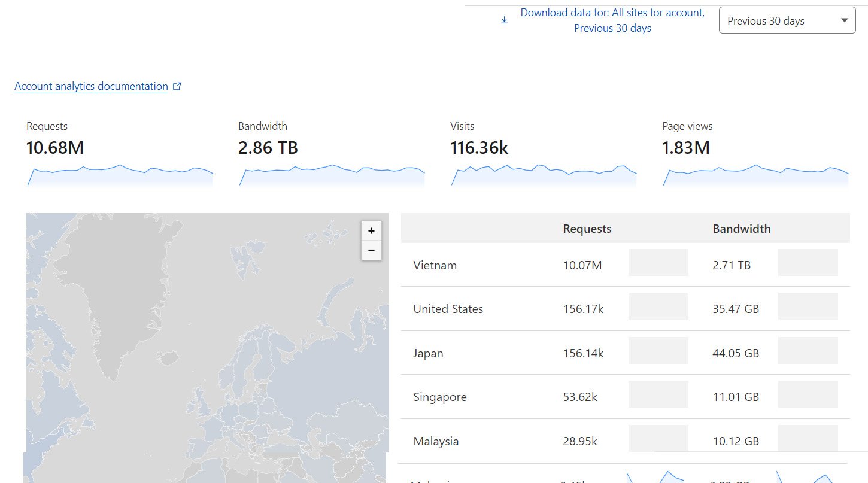Open the Previous 30 days dropdown
This screenshot has width=868, height=483.
click(787, 21)
